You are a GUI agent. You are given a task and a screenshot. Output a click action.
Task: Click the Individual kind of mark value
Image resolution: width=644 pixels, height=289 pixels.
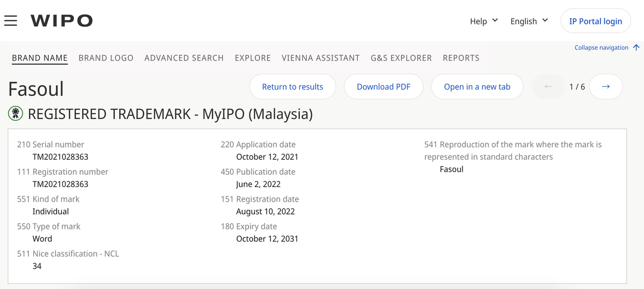[51, 211]
